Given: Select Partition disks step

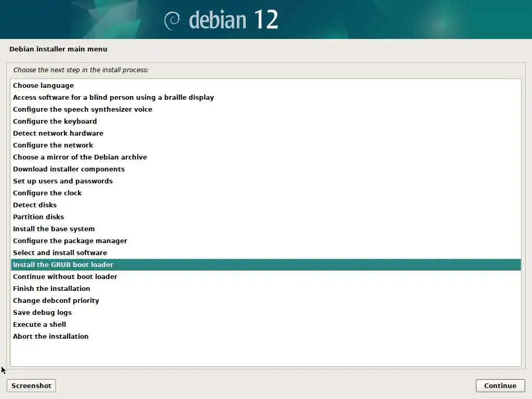Looking at the screenshot, I should point(265,217).
